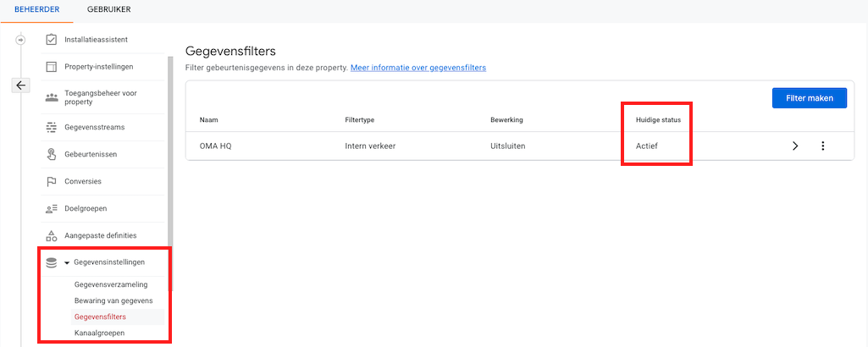
Task: Open OMA HQ filter details chevron
Action: [x=794, y=146]
